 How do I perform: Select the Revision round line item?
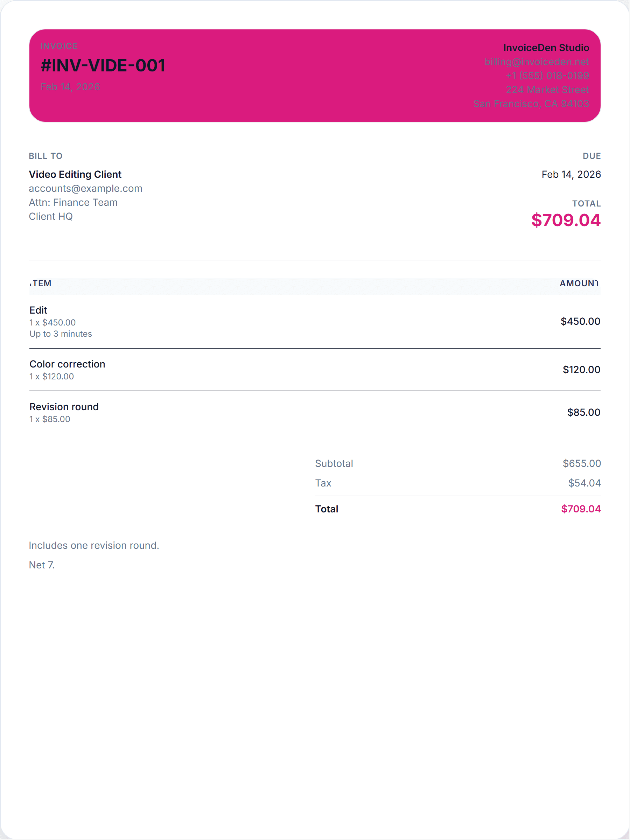64,407
